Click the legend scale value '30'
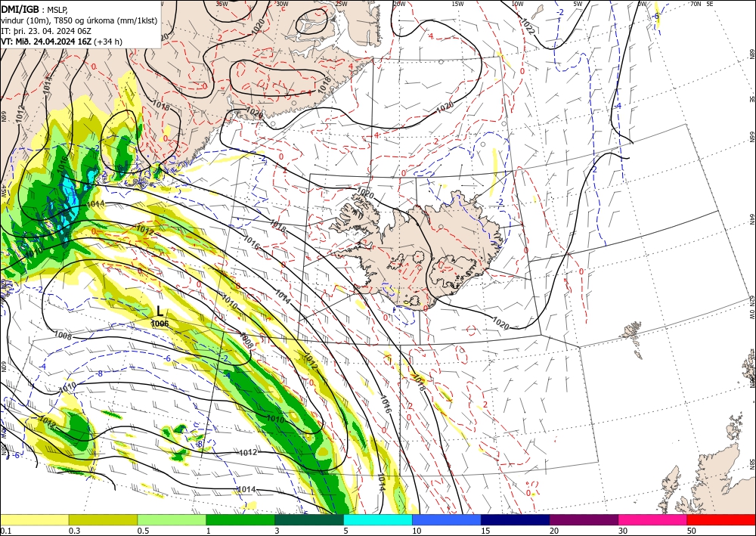 pos(623,531)
